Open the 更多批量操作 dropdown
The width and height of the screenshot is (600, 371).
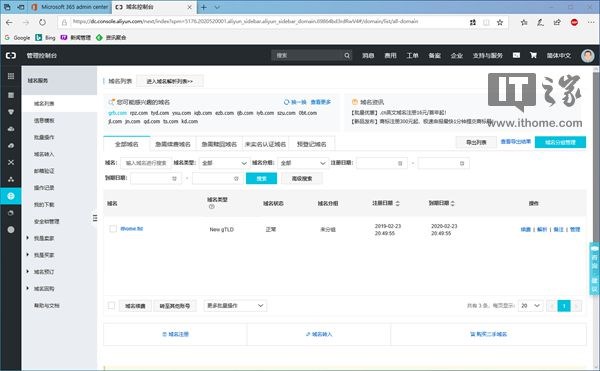[x=235, y=306]
